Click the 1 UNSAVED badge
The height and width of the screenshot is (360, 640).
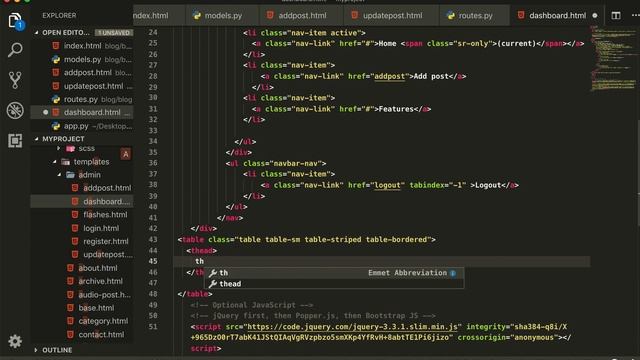[x=113, y=33]
